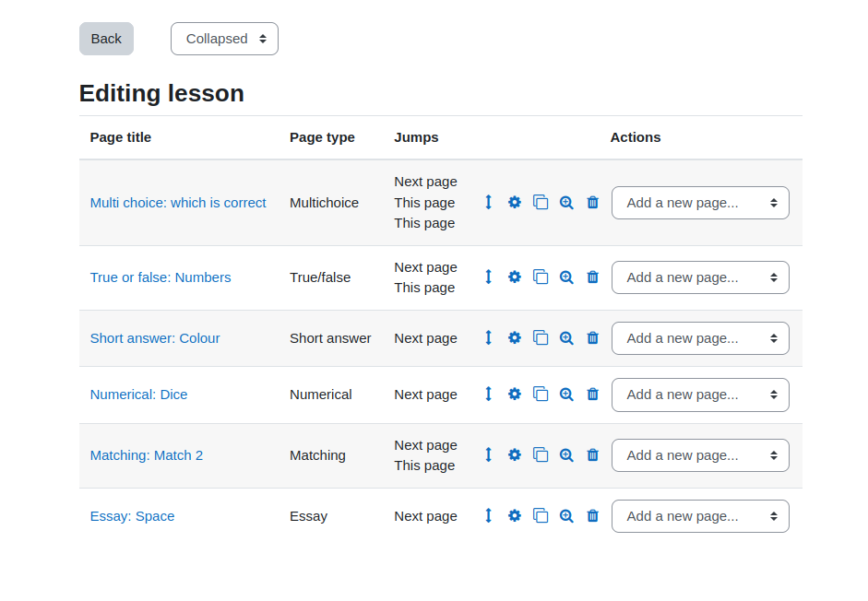The width and height of the screenshot is (868, 601).
Task: Open Multi choice: which is correct link
Action: click(x=178, y=203)
